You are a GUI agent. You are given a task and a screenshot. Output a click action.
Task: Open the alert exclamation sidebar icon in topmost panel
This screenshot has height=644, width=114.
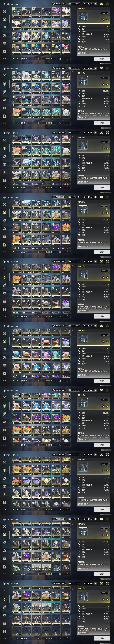[x=4, y=52]
